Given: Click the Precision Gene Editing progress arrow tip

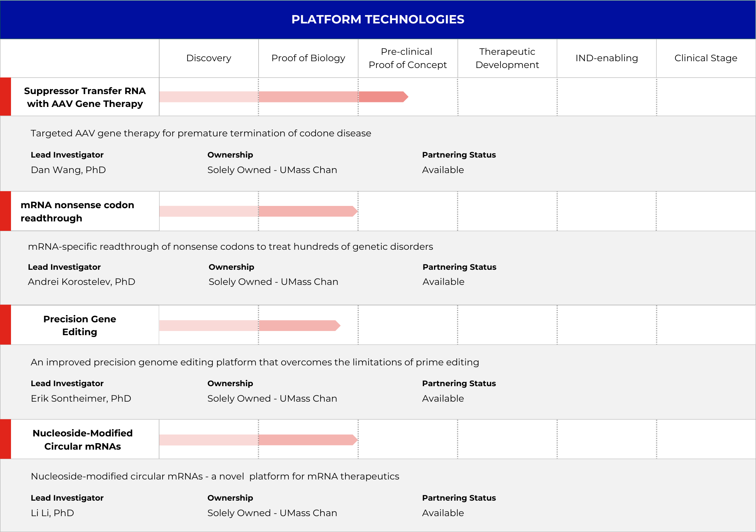Looking at the screenshot, I should [338, 326].
